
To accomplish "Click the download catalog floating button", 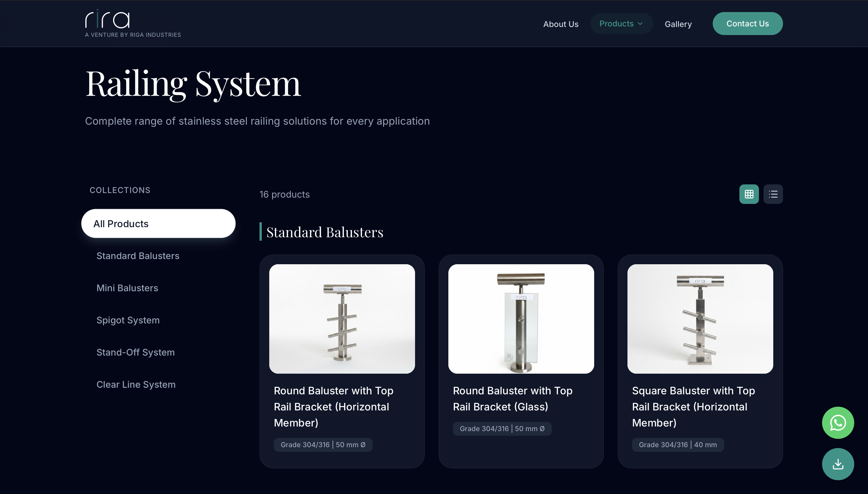I will 838,464.
